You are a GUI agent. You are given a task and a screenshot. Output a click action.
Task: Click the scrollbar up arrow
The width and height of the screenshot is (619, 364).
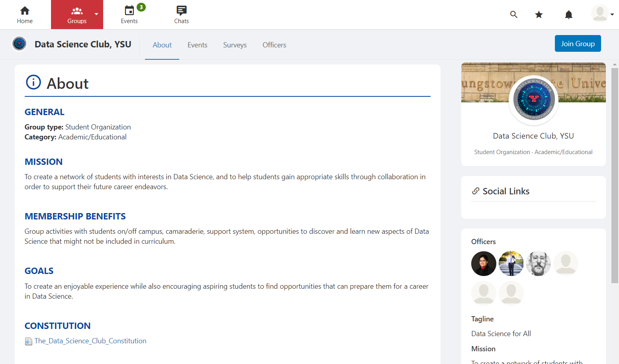(615, 64)
